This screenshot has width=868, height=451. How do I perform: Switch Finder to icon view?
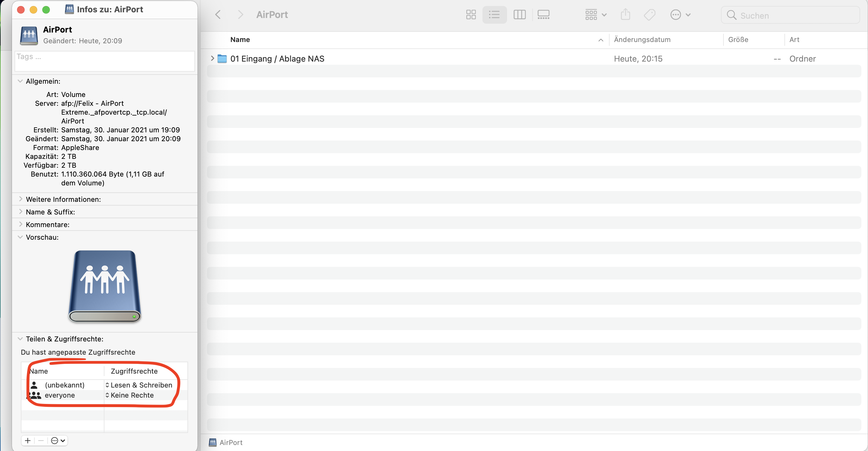471,15
